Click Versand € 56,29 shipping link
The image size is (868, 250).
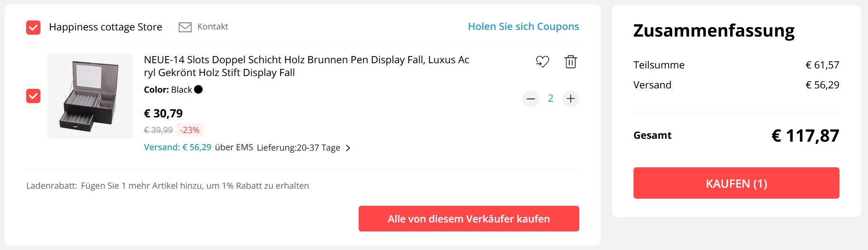pos(177,147)
